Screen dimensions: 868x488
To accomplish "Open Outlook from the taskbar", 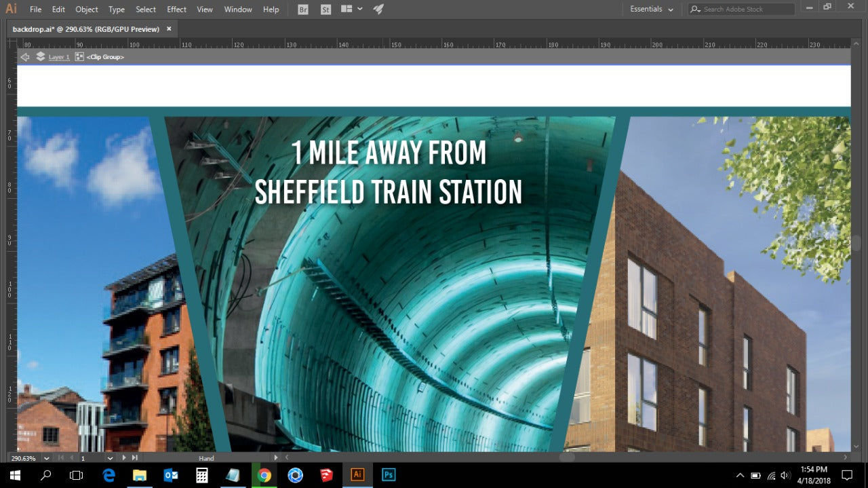I will [x=171, y=475].
